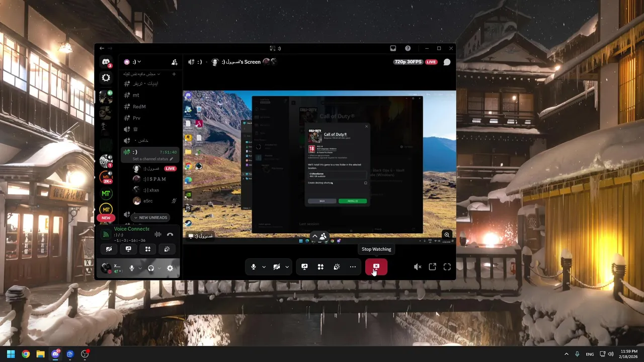The image size is (644, 362).
Task: Toggle deafen headphones in the user panel
Action: point(151,268)
